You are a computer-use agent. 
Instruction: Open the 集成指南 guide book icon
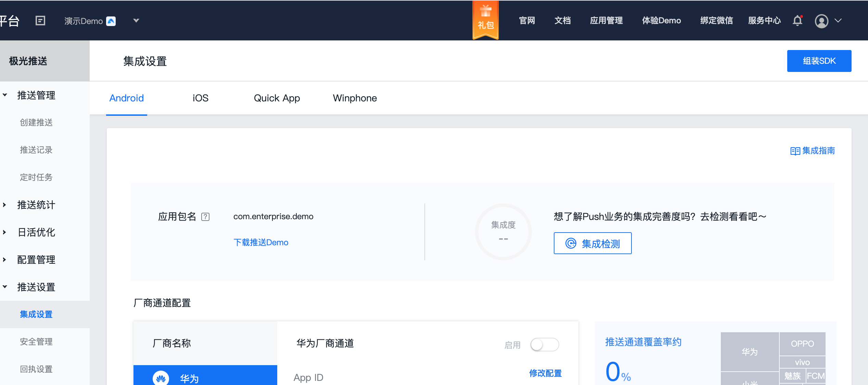795,151
